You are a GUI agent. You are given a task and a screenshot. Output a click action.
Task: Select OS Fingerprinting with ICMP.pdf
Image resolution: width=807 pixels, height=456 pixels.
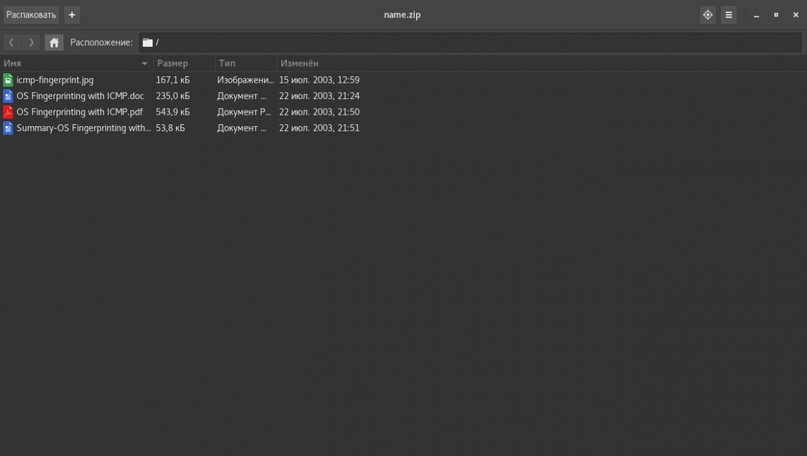click(x=80, y=112)
